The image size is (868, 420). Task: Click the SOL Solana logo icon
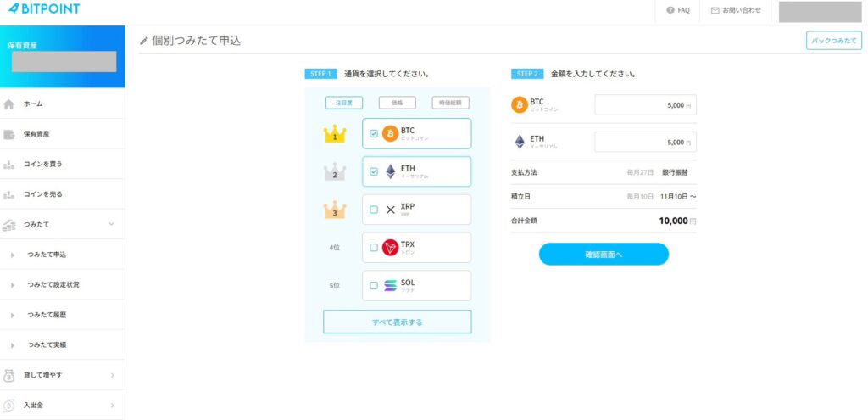click(390, 286)
